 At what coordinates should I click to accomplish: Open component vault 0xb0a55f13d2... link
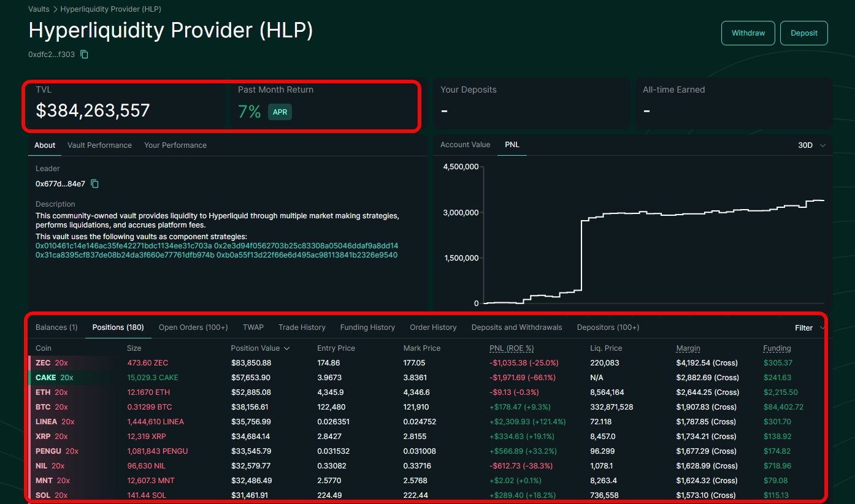click(x=307, y=255)
